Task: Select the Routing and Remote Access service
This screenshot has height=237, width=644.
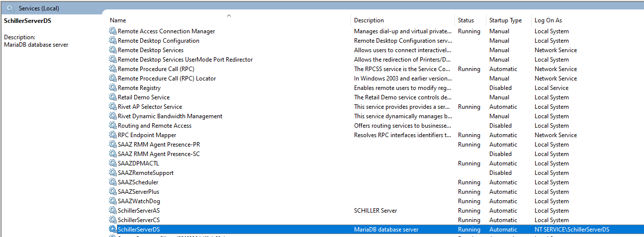Action: [x=155, y=126]
